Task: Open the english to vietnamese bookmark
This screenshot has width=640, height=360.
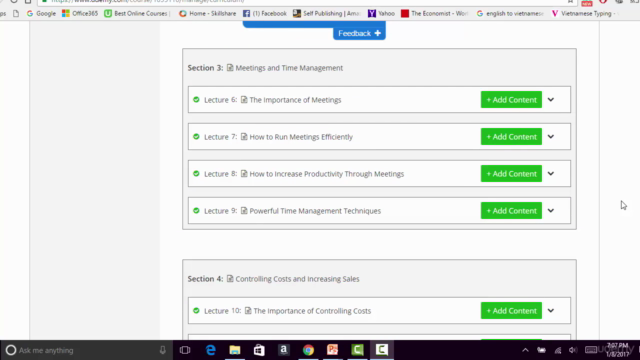Action: [510, 13]
